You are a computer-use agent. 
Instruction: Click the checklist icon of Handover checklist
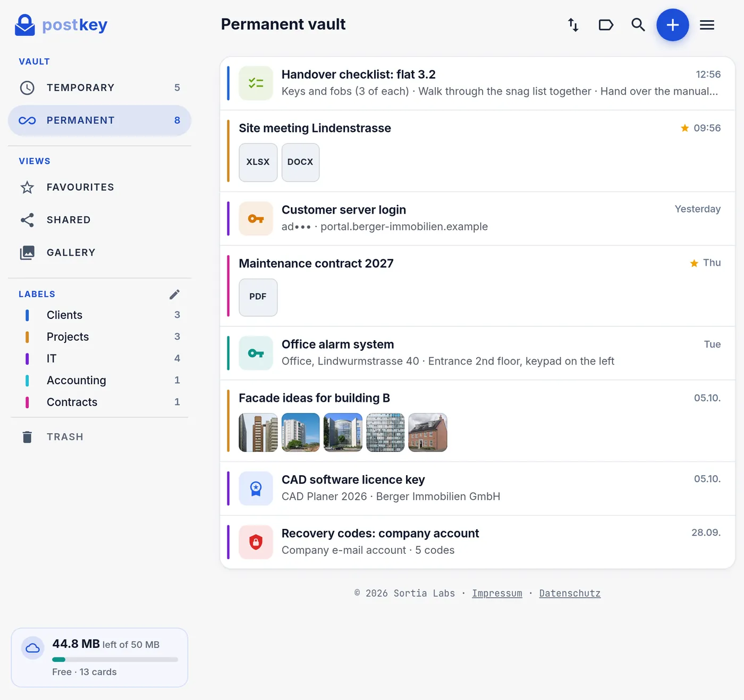tap(256, 83)
